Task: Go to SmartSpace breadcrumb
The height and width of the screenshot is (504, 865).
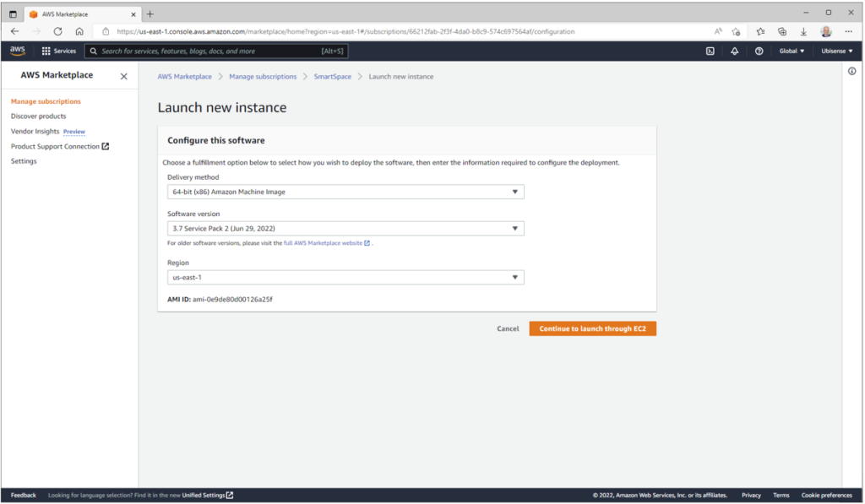Action: coord(333,77)
